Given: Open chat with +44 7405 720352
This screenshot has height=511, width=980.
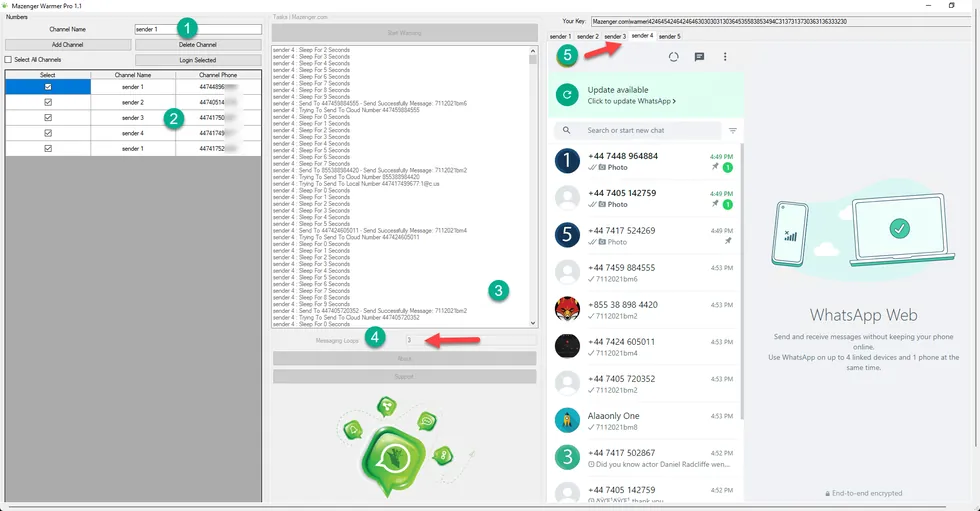Looking at the screenshot, I should [x=645, y=384].
